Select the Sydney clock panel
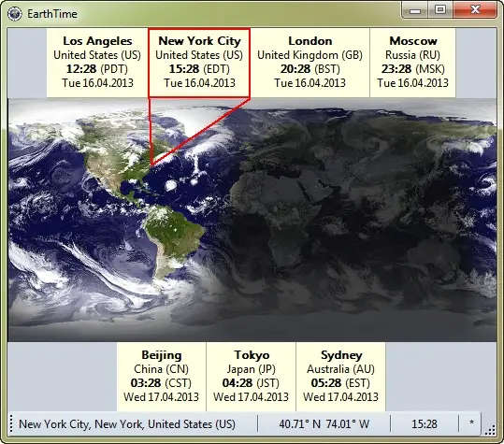 click(340, 377)
